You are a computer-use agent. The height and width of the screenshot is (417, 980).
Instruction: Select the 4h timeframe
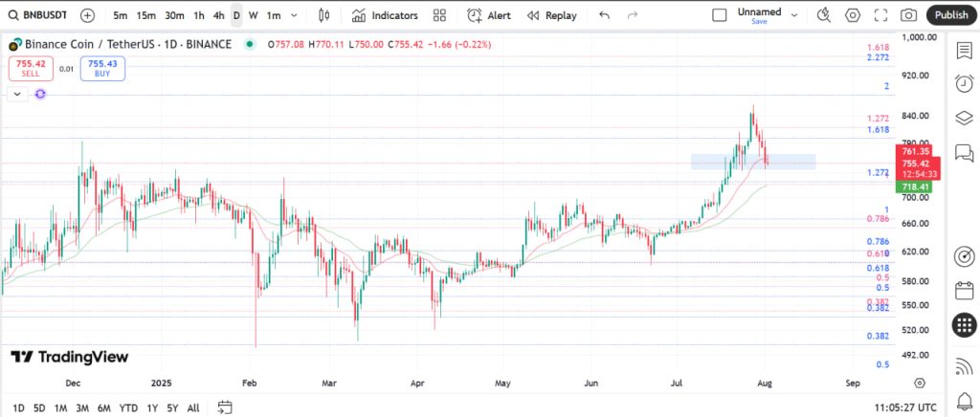coord(218,15)
